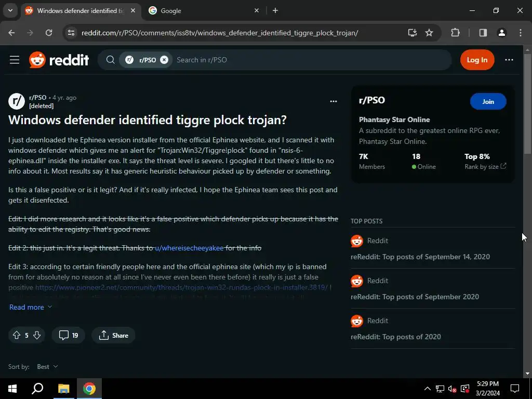Reload the current page

tap(49, 33)
